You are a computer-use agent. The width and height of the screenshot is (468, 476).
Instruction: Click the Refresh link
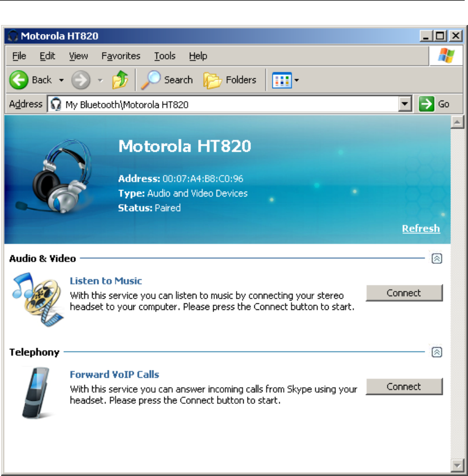click(x=421, y=228)
